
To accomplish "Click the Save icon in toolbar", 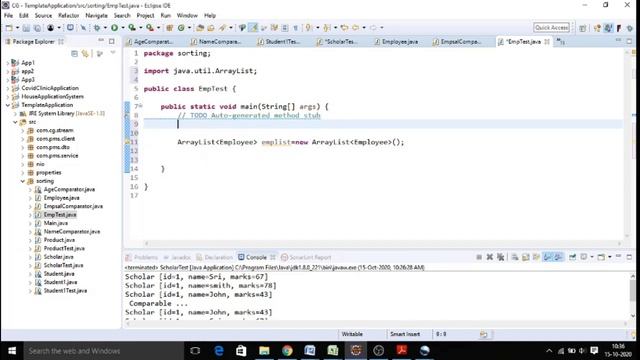I will [x=26, y=28].
